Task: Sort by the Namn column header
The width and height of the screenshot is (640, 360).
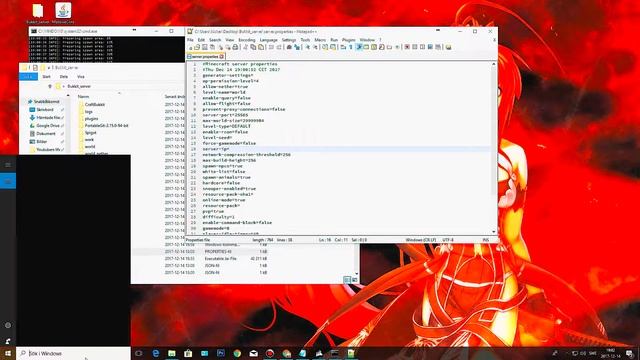Action: tap(83, 97)
